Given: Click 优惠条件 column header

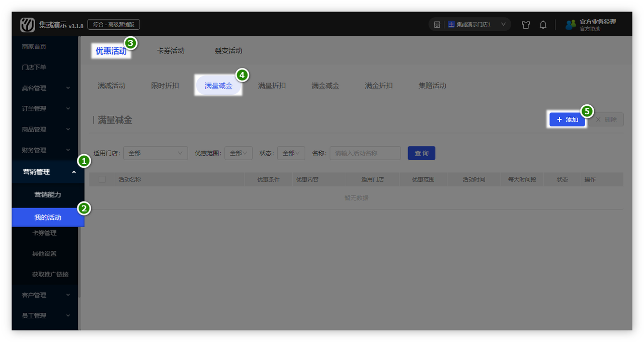Looking at the screenshot, I should [x=268, y=179].
